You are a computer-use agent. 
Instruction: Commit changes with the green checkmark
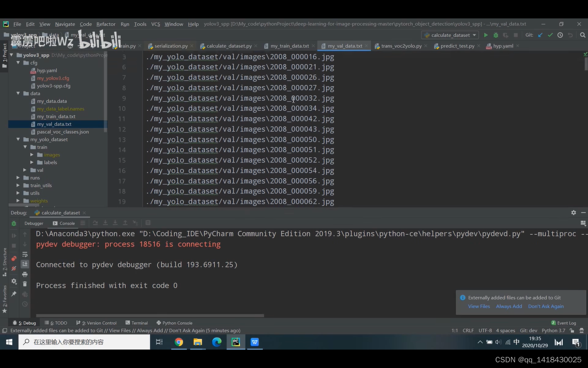tap(550, 35)
